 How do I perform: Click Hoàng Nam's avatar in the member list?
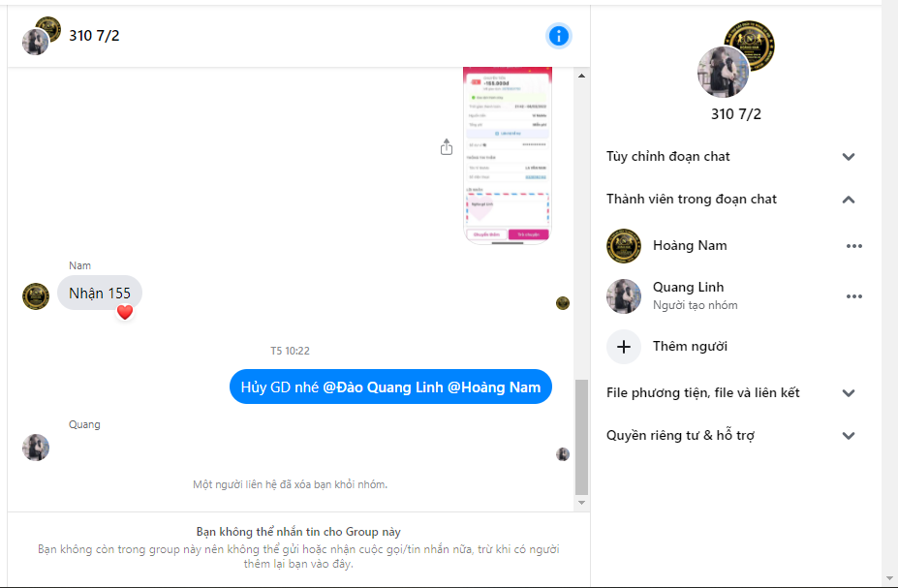point(623,245)
